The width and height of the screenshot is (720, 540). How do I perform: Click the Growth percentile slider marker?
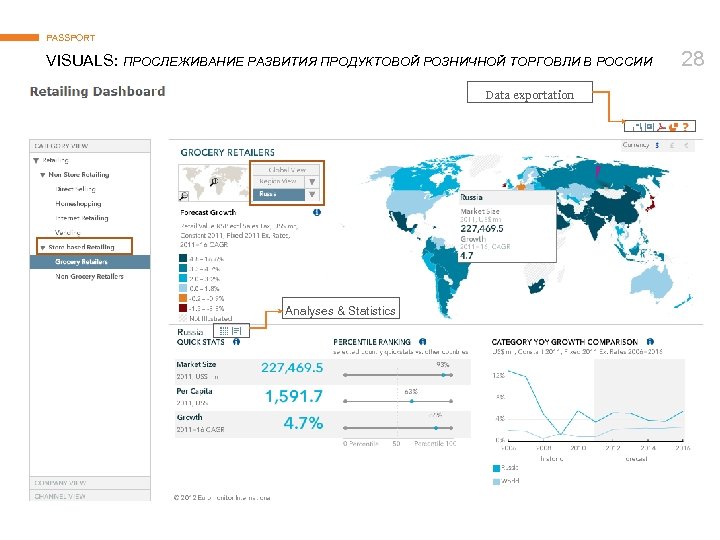pyautogui.click(x=436, y=428)
